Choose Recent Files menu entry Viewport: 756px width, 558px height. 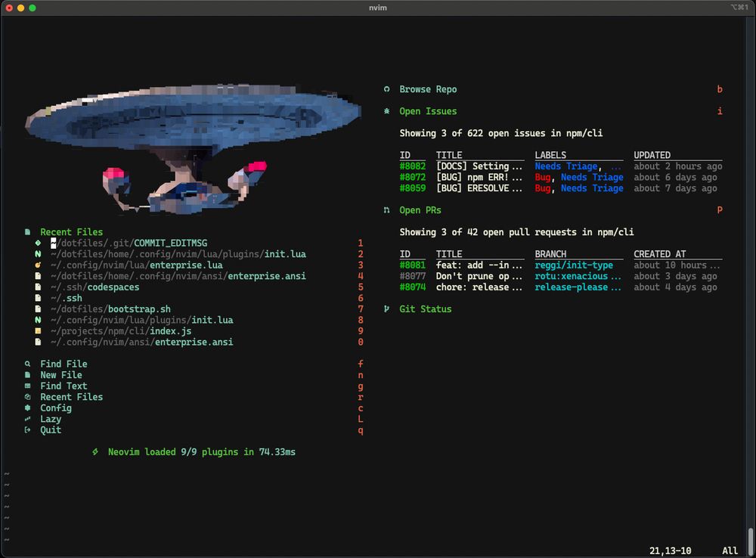pos(71,397)
